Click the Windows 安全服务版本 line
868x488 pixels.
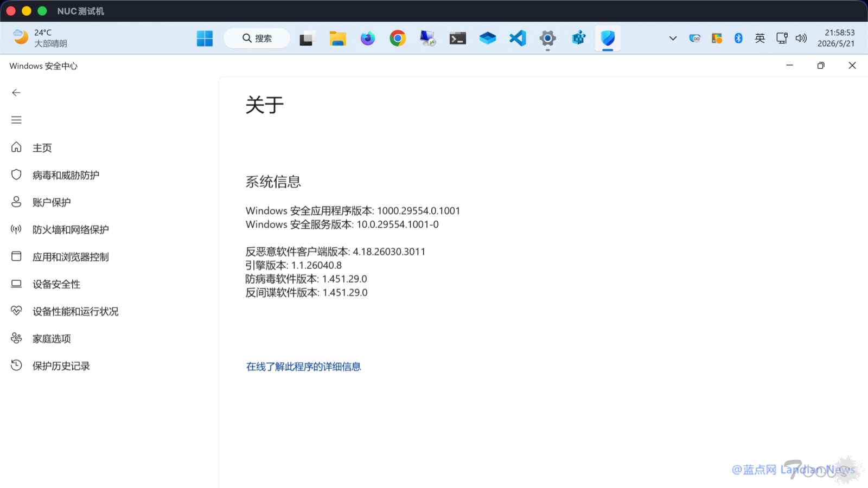coord(342,224)
